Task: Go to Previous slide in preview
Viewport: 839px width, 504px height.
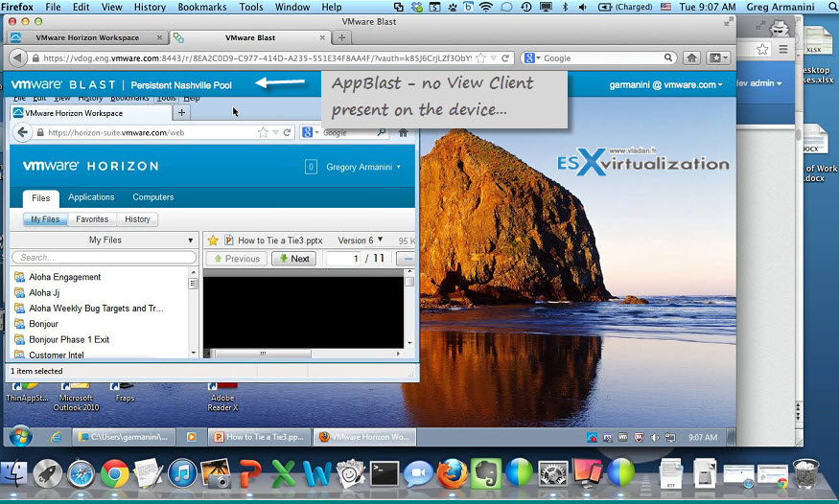Action: tap(237, 259)
